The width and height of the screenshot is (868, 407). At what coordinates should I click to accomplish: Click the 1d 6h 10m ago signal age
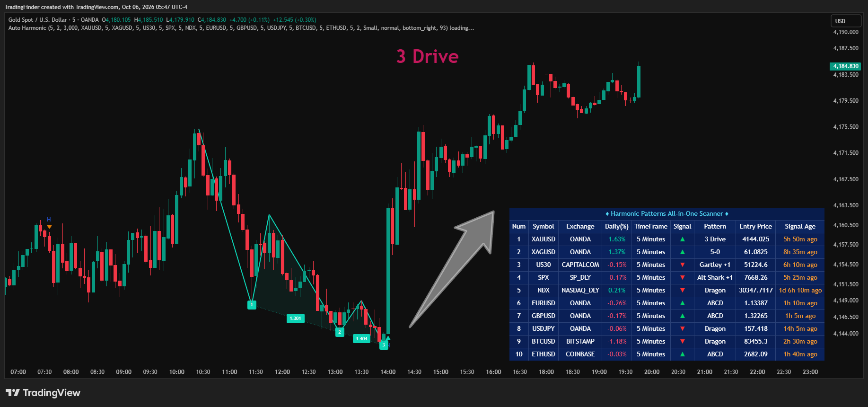(x=800, y=291)
